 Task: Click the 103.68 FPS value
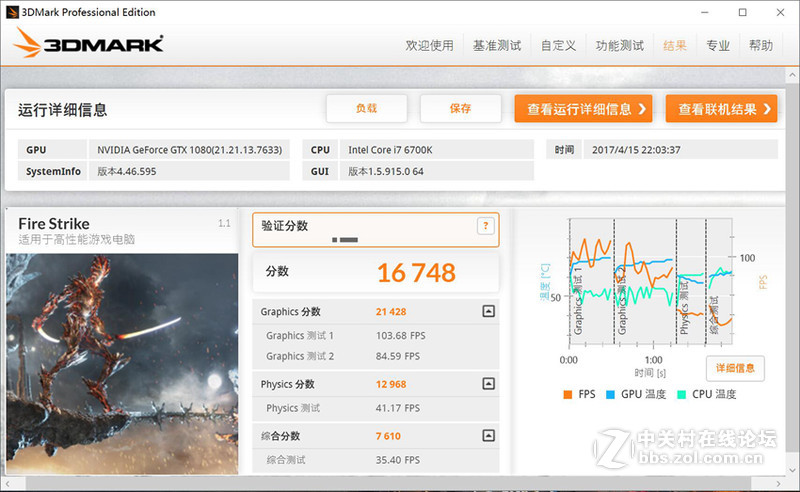401,336
